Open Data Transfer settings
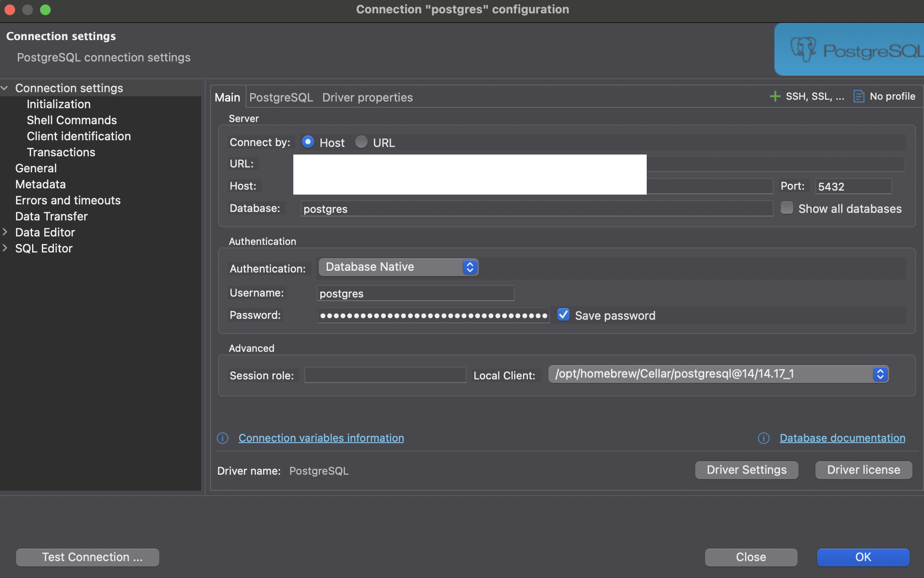Screen dimensions: 924x578 (52, 216)
